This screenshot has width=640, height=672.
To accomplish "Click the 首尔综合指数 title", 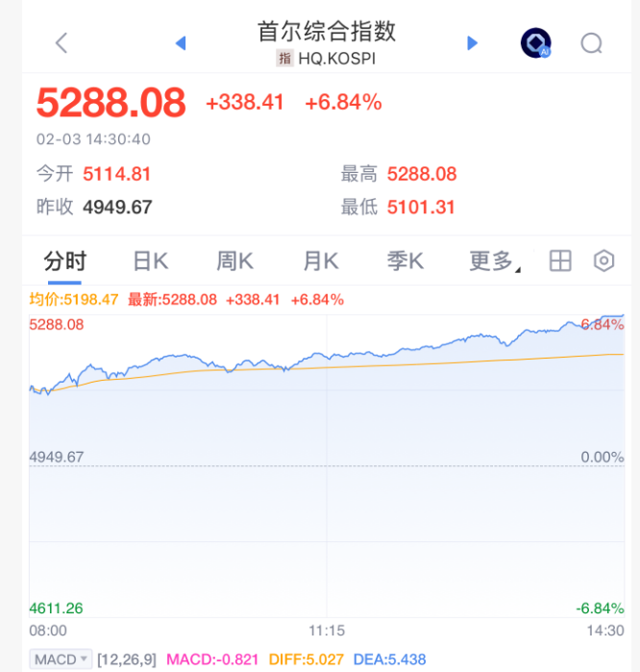I will point(327,31).
